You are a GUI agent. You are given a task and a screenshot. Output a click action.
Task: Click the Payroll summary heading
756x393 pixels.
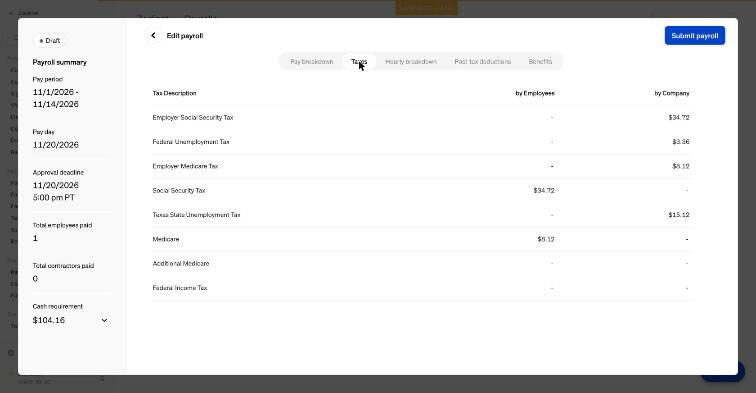(x=59, y=62)
